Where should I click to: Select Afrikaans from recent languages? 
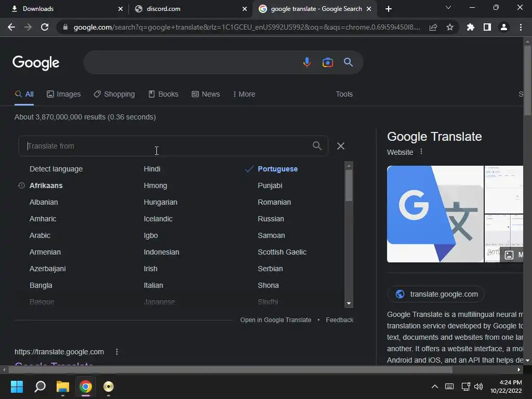click(x=46, y=185)
